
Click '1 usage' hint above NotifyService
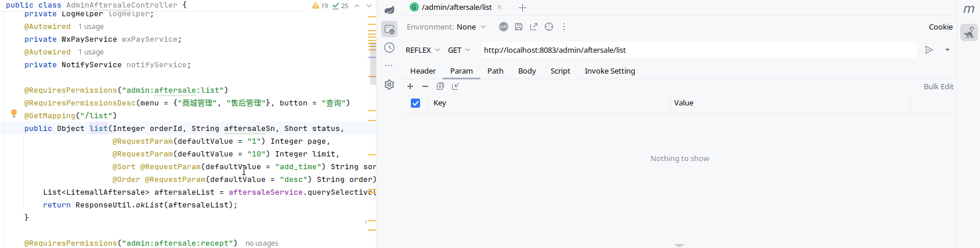click(x=91, y=52)
